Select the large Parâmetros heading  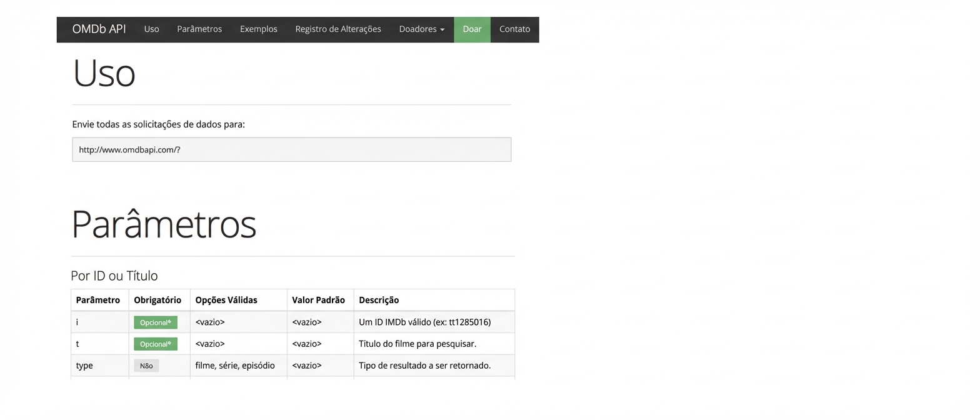(164, 224)
